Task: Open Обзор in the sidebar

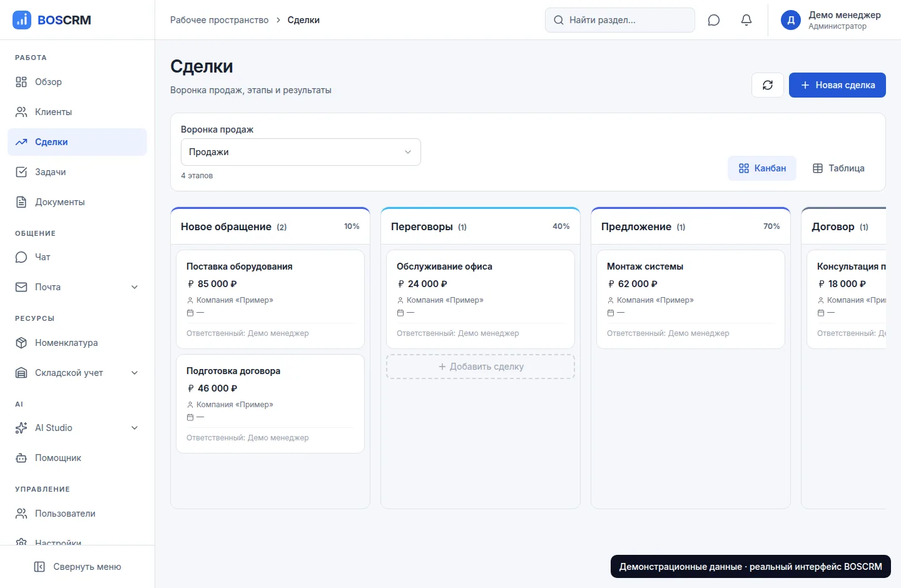Action: tap(77, 82)
